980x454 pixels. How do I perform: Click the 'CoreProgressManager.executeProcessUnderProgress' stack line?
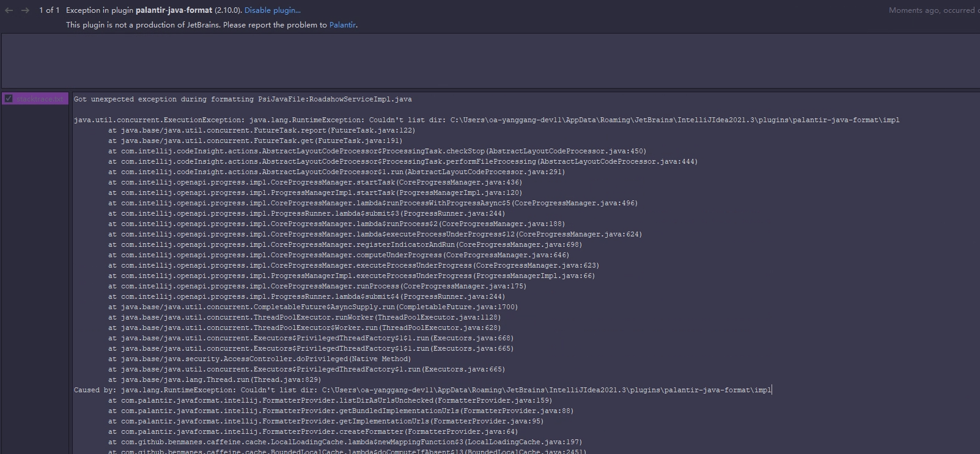point(354,265)
